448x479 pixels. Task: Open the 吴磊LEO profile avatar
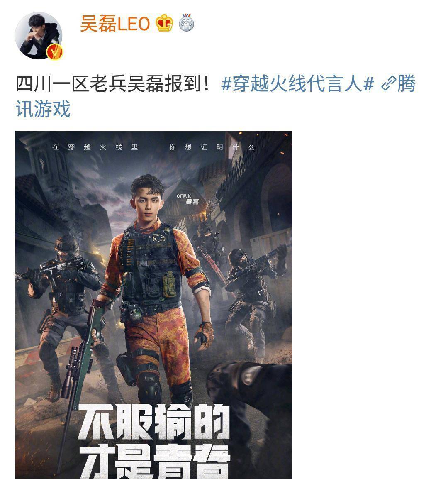coord(39,36)
